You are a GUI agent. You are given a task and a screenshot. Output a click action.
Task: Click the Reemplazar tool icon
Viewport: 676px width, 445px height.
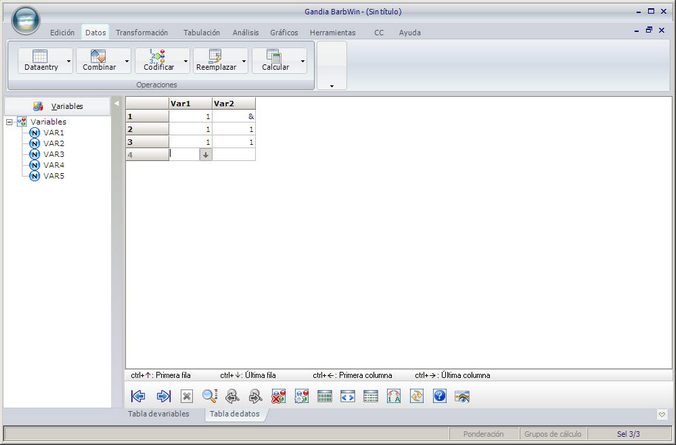[215, 56]
